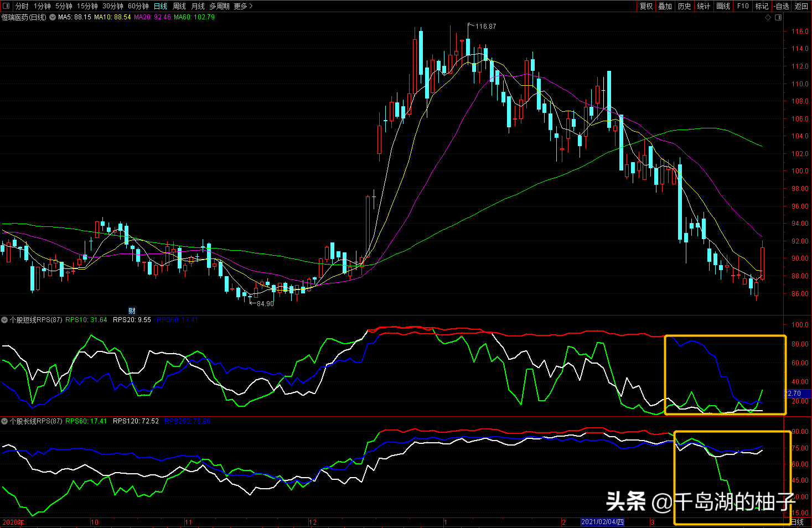This screenshot has height=528, width=812.
Task: Click the 116.0 price axis label
Action: (x=800, y=32)
